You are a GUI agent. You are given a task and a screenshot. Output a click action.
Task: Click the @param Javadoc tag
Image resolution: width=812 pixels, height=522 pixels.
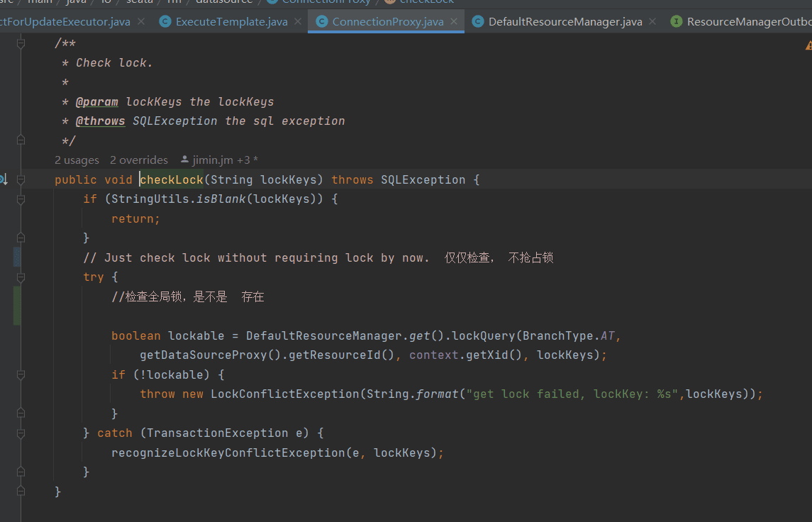pos(97,101)
